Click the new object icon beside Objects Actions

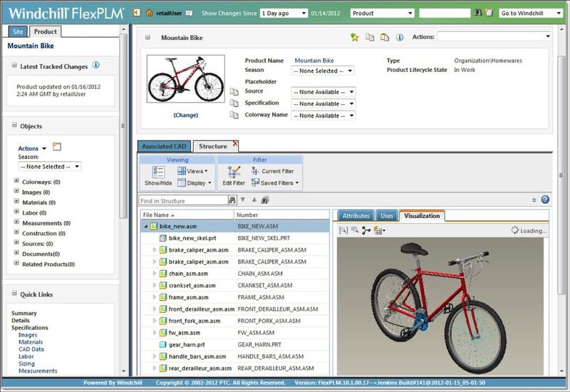[x=57, y=147]
